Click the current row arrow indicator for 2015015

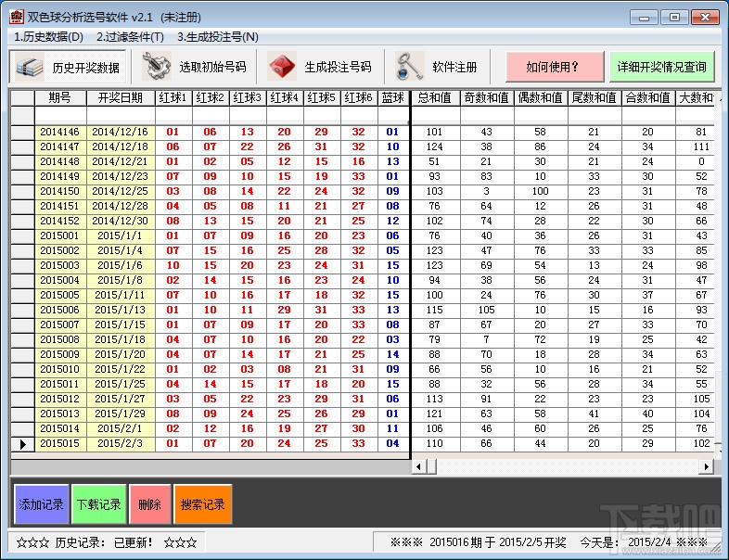click(23, 444)
